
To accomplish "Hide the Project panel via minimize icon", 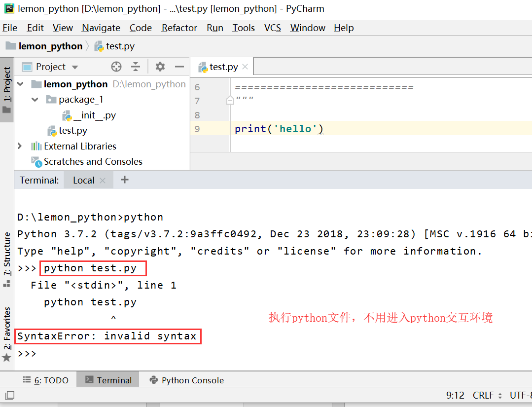I will (179, 67).
